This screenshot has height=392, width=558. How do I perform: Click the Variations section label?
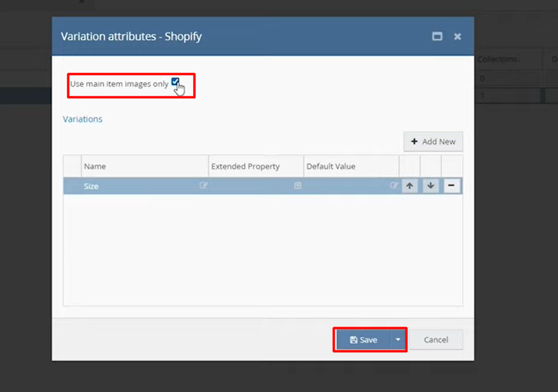click(83, 119)
